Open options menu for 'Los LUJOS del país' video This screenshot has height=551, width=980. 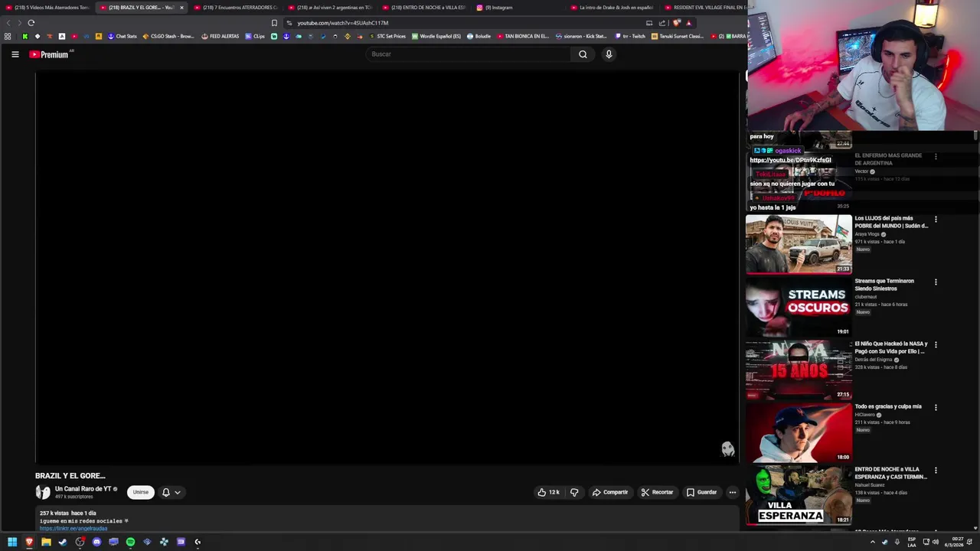click(x=936, y=220)
